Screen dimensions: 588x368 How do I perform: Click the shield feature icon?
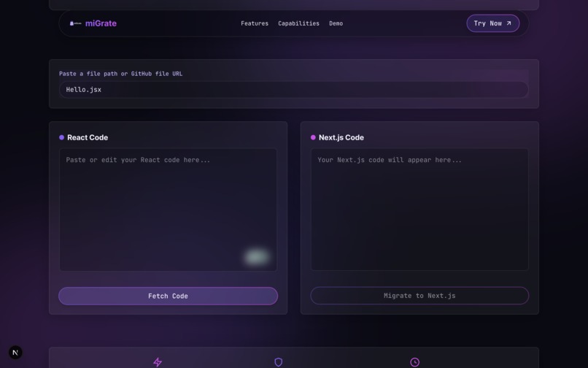278,362
